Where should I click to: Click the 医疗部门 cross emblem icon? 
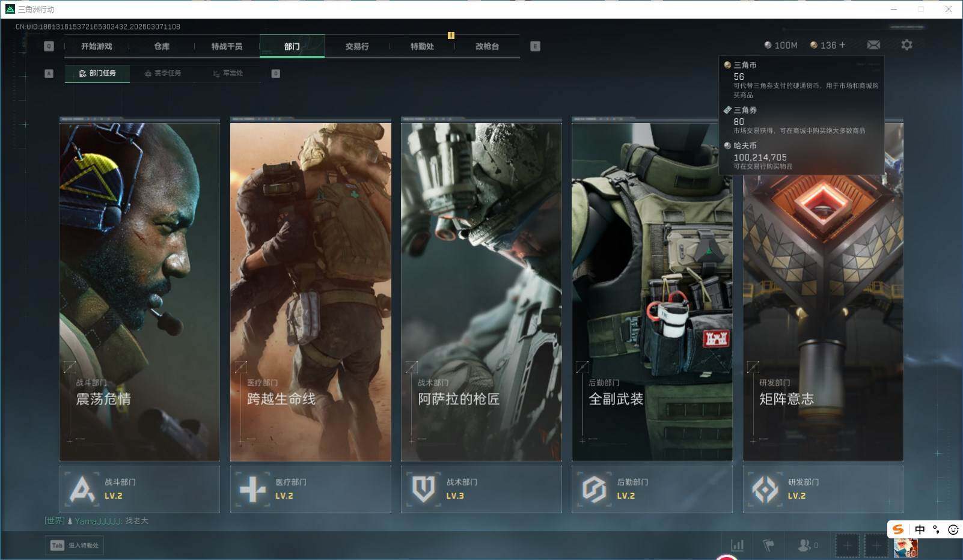252,489
